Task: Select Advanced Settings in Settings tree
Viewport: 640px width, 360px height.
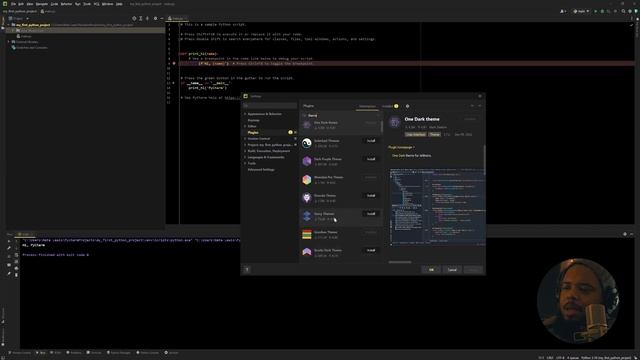Action: pyautogui.click(x=261, y=169)
